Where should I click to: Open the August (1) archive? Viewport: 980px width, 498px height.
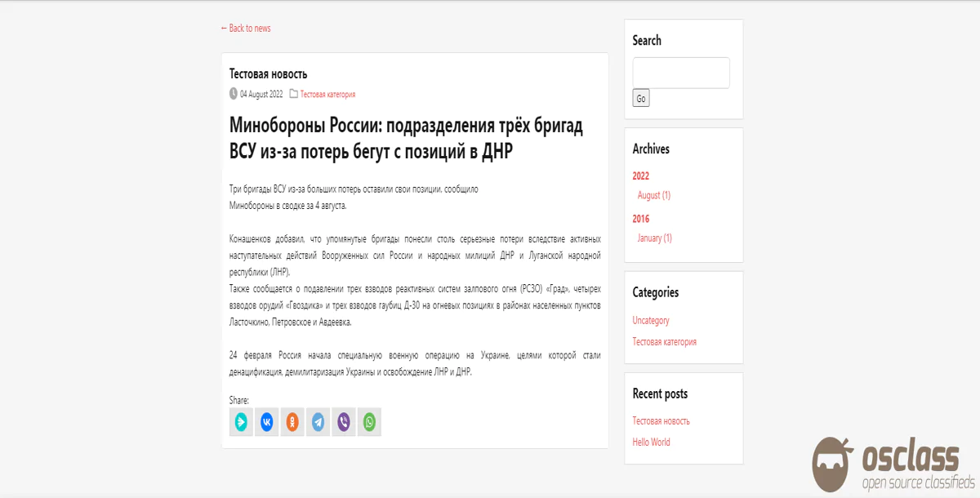pyautogui.click(x=653, y=195)
